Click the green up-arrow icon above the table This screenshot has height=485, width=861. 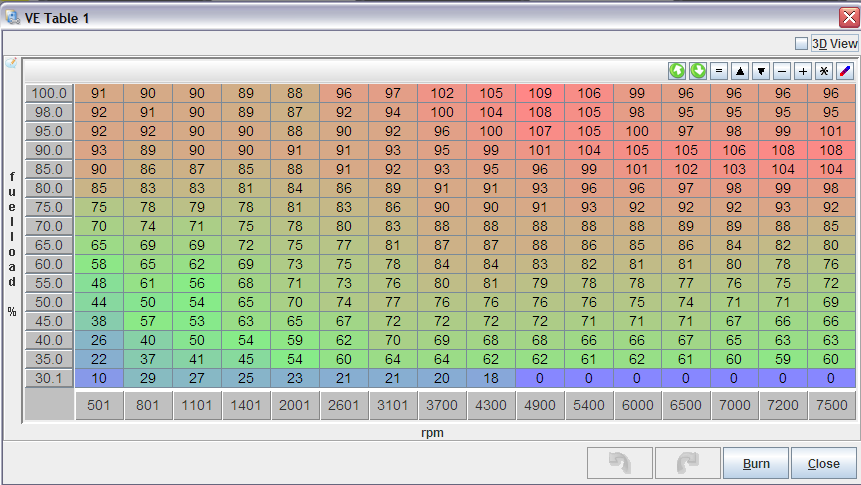677,71
